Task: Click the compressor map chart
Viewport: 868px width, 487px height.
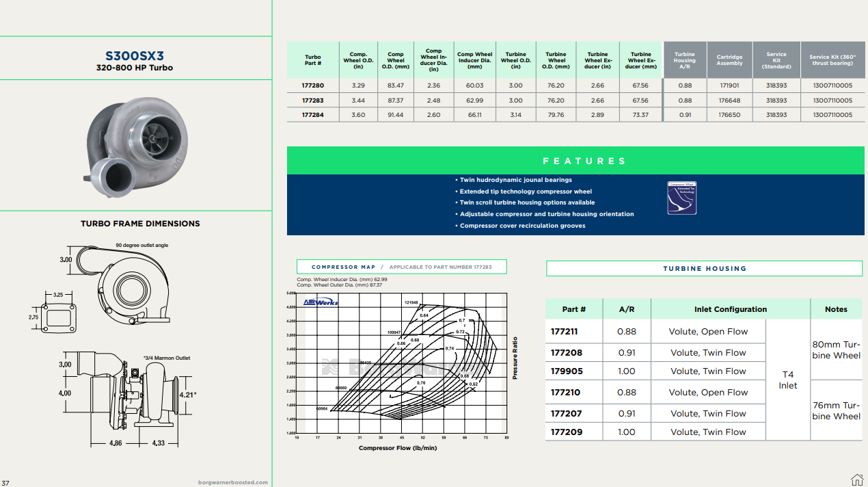Action: coord(402,363)
